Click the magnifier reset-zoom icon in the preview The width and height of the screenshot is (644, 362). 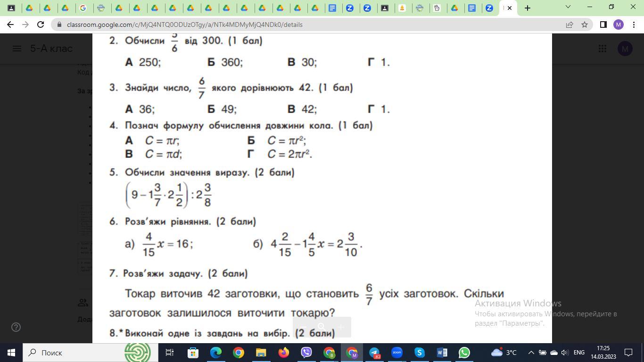[322, 327]
